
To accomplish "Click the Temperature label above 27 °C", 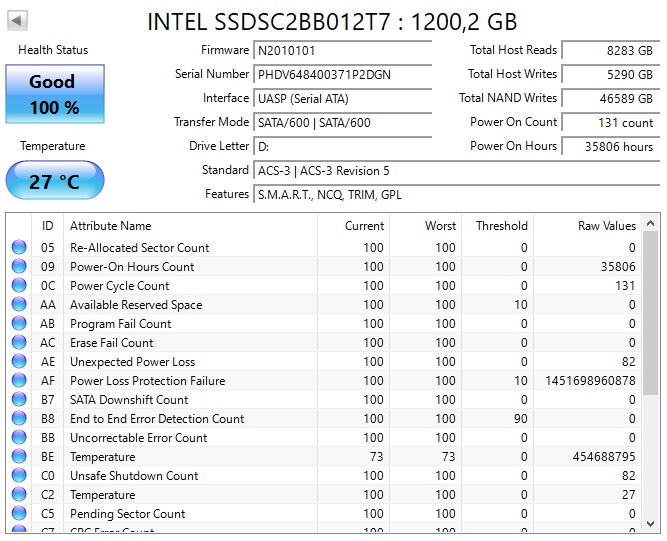I will click(53, 146).
